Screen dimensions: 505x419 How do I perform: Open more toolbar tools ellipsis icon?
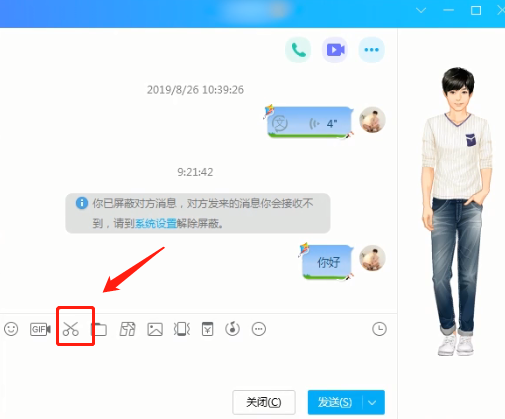click(x=259, y=329)
